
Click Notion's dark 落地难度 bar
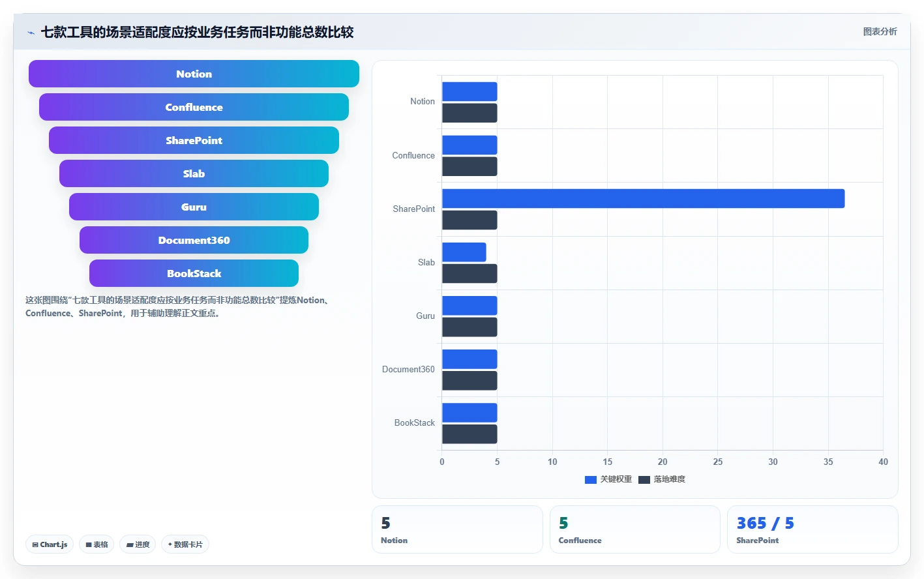(x=469, y=113)
